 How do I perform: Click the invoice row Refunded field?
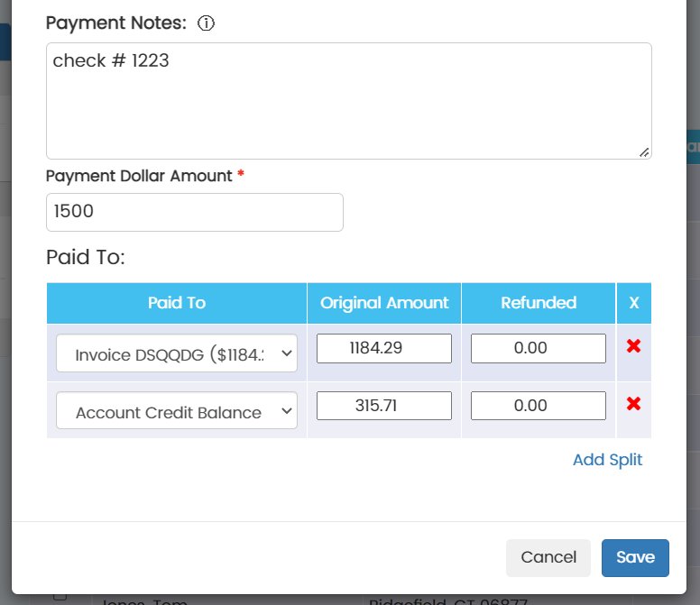pyautogui.click(x=538, y=348)
